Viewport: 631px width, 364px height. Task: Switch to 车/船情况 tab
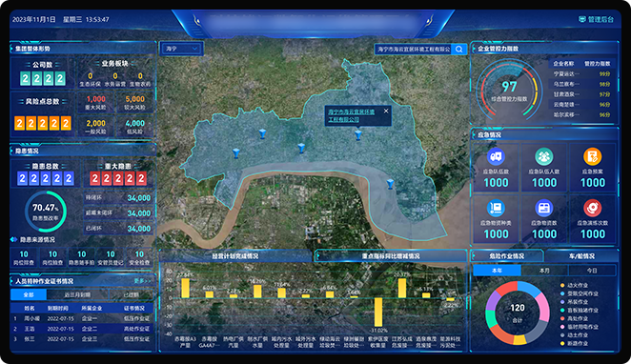(581, 255)
